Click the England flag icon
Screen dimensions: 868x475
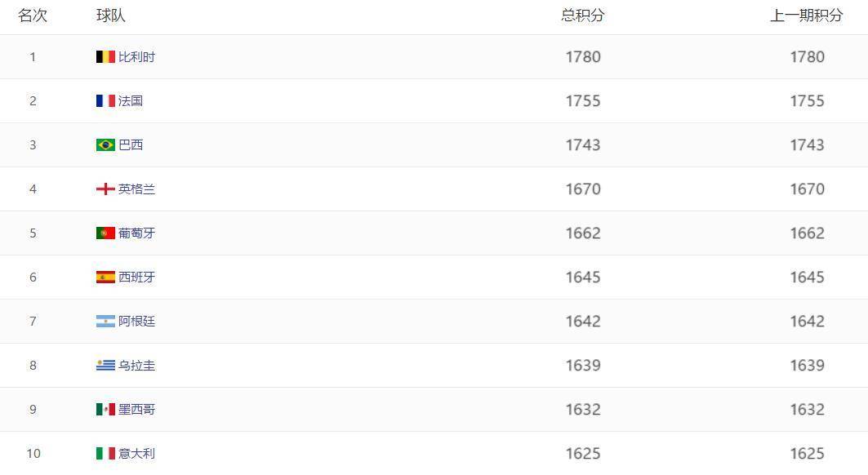(x=105, y=189)
